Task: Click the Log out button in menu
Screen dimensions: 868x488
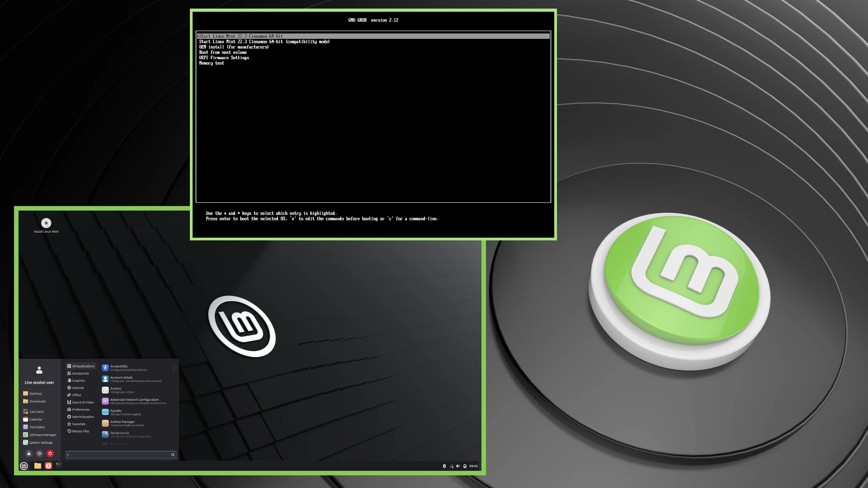Action: (39, 454)
